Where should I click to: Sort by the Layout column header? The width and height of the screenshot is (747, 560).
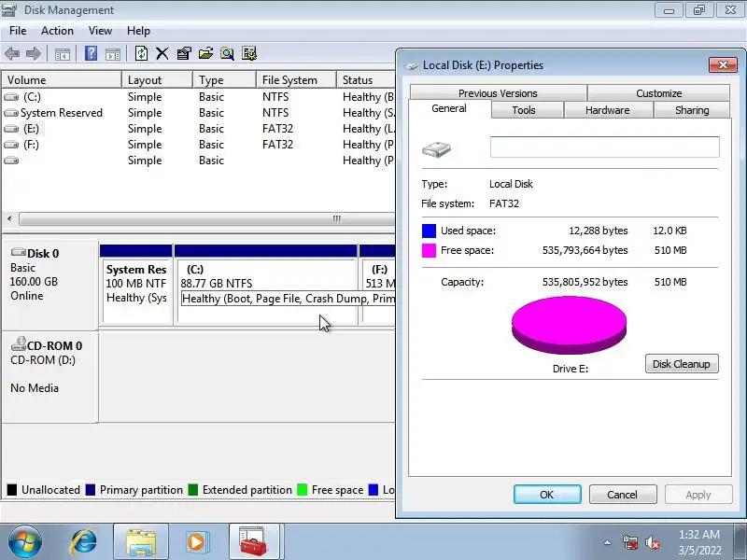coord(157,80)
